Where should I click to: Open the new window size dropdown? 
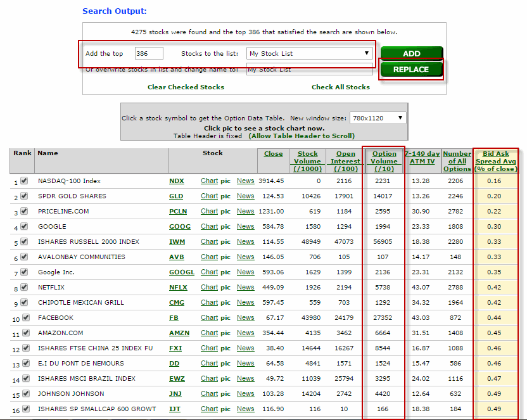click(378, 118)
